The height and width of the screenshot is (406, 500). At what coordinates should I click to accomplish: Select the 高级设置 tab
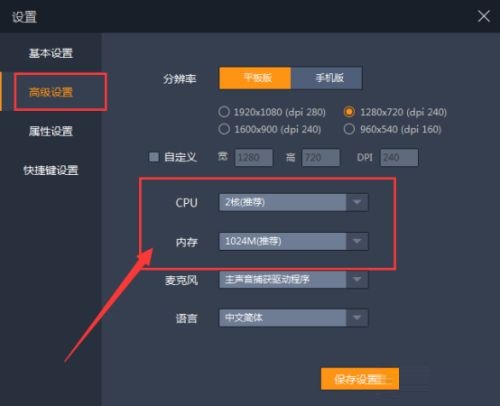coord(51,92)
